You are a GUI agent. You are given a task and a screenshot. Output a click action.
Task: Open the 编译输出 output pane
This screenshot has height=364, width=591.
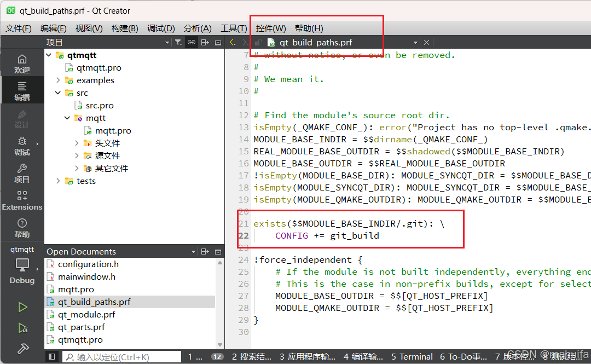pyautogui.click(x=363, y=356)
